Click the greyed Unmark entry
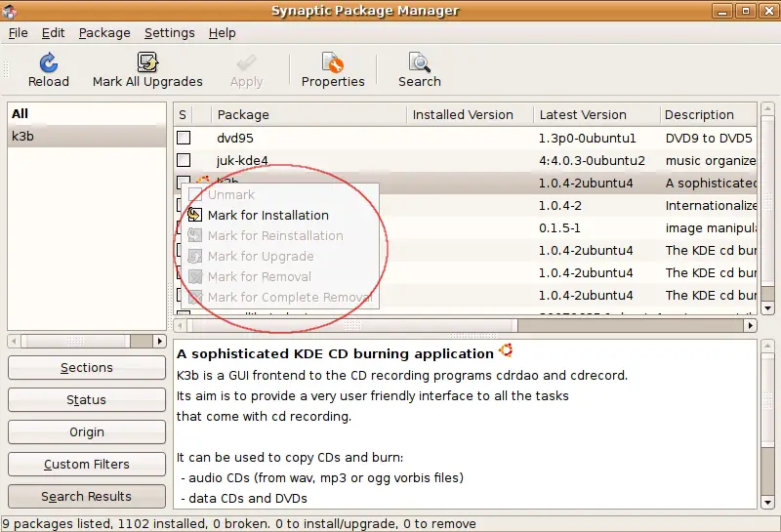 coord(280,195)
